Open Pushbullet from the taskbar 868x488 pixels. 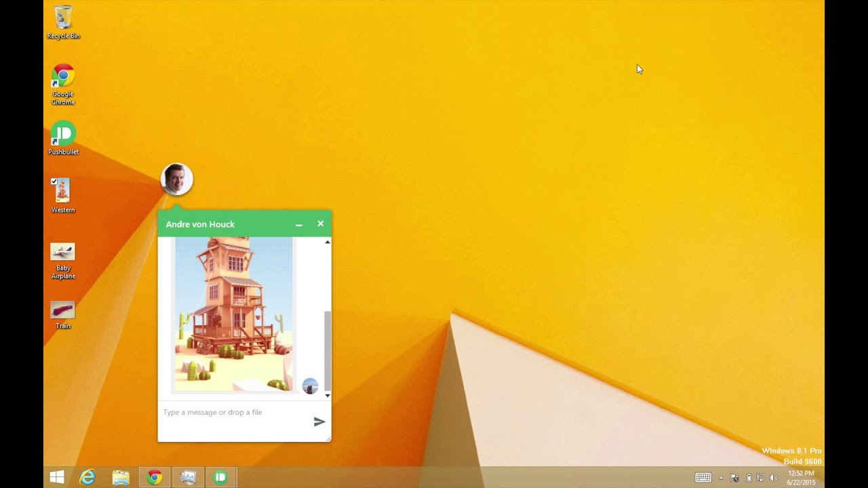pos(220,477)
